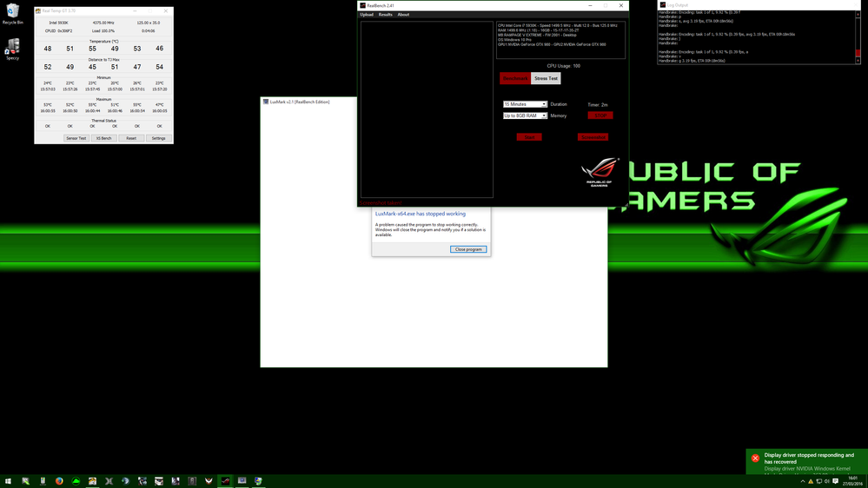Viewport: 868px width, 488px height.
Task: Open the red-eyed ROG taskbar icon
Action: 209,481
